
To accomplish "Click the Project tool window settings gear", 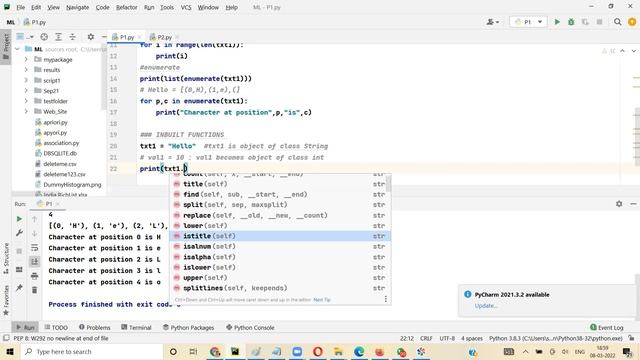I will (91, 37).
